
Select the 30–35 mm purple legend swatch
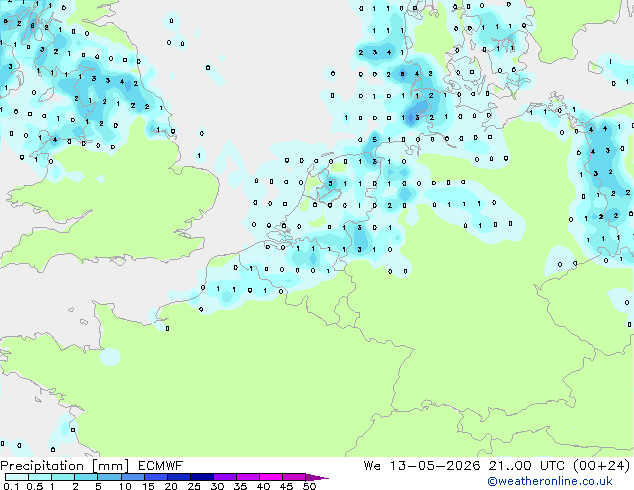coord(225,477)
